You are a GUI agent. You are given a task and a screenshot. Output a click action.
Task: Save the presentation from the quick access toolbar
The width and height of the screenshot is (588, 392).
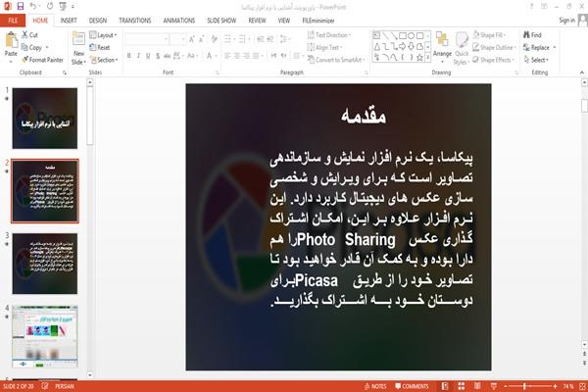tap(21, 6)
